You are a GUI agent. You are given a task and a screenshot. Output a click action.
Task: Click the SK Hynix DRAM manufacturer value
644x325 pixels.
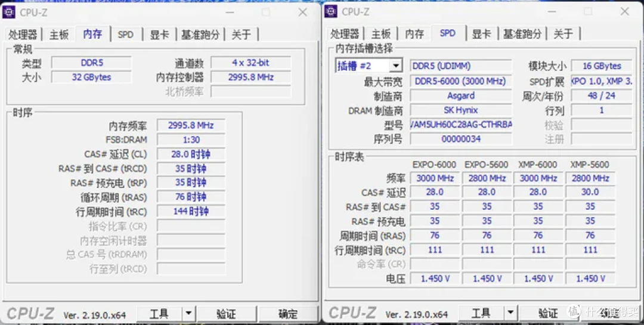[461, 110]
